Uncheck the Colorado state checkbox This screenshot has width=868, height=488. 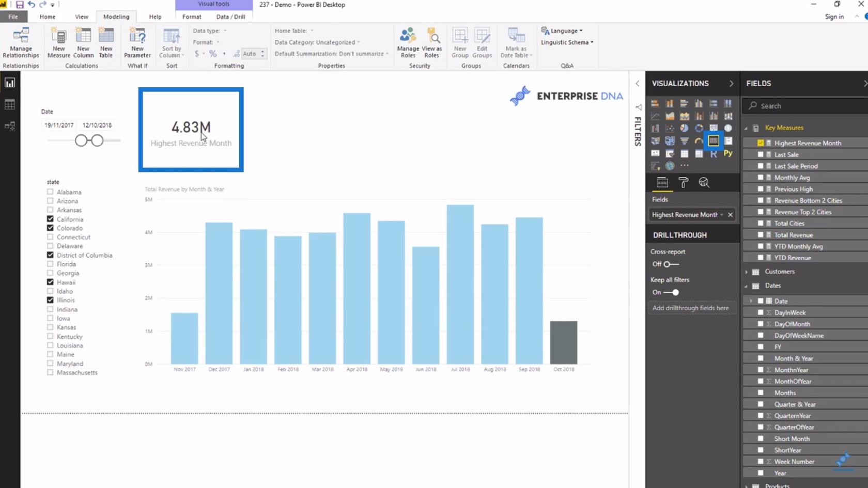click(50, 228)
